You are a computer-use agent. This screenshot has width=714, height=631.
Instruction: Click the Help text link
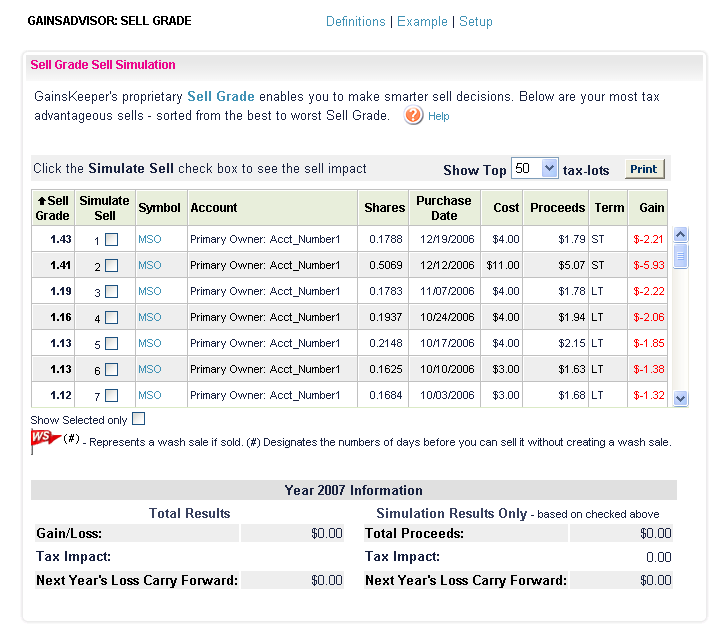(x=439, y=116)
